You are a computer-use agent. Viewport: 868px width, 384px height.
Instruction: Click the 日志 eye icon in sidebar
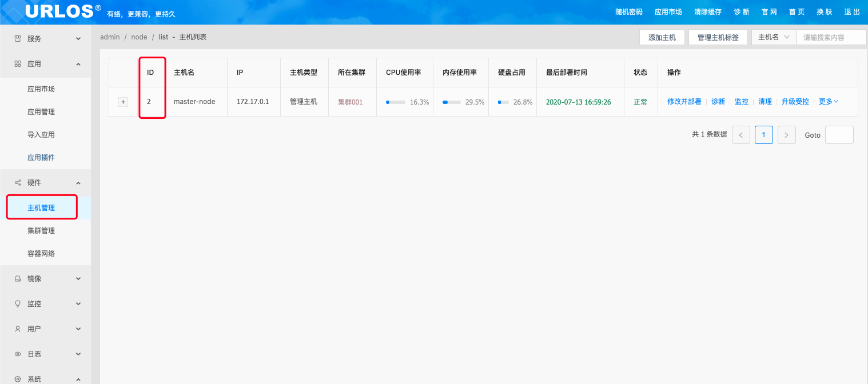click(x=18, y=354)
